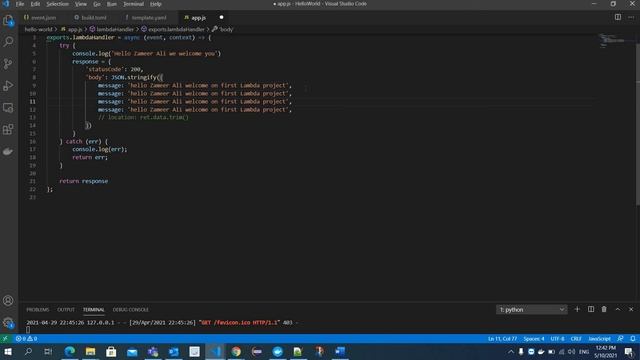The height and width of the screenshot is (360, 640).
Task: Open Run and Debug view
Action: [x=8, y=86]
